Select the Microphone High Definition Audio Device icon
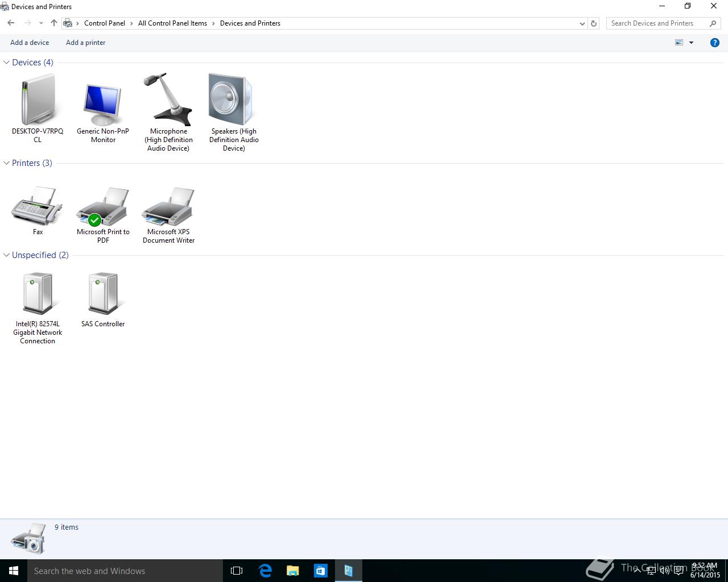Viewport: 728px width, 582px height. pyautogui.click(x=168, y=99)
